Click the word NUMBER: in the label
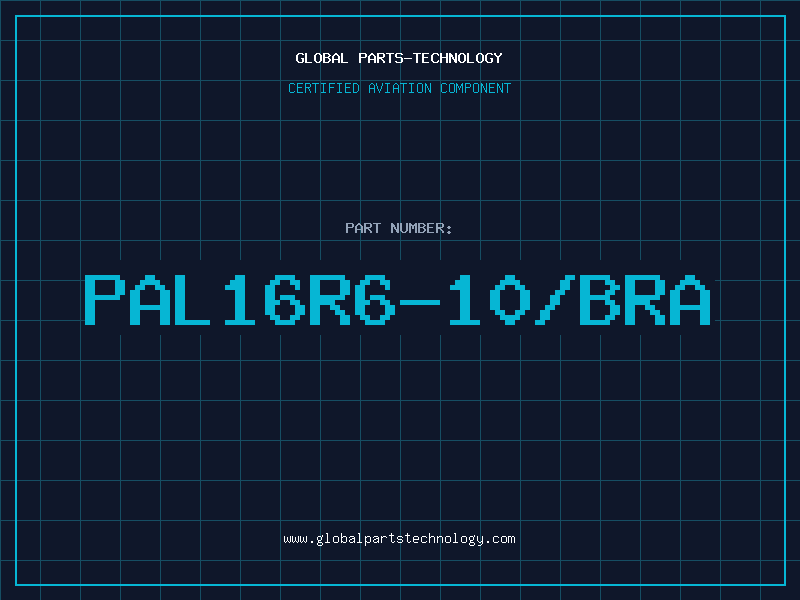This screenshot has height=600, width=800. (x=421, y=228)
